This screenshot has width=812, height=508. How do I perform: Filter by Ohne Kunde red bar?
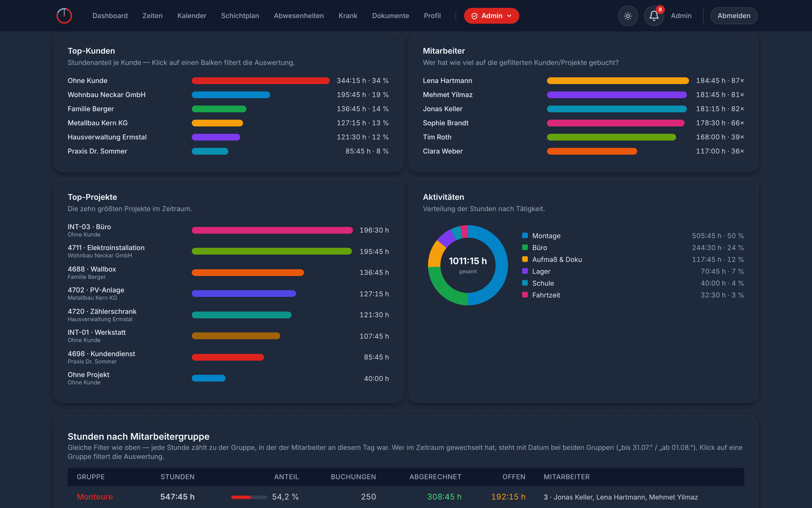click(x=261, y=81)
